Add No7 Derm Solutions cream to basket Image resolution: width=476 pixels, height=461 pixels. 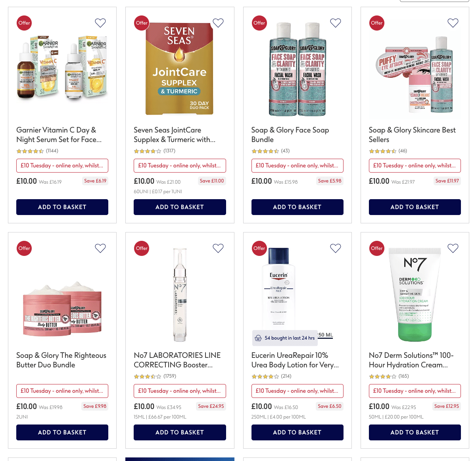point(415,432)
